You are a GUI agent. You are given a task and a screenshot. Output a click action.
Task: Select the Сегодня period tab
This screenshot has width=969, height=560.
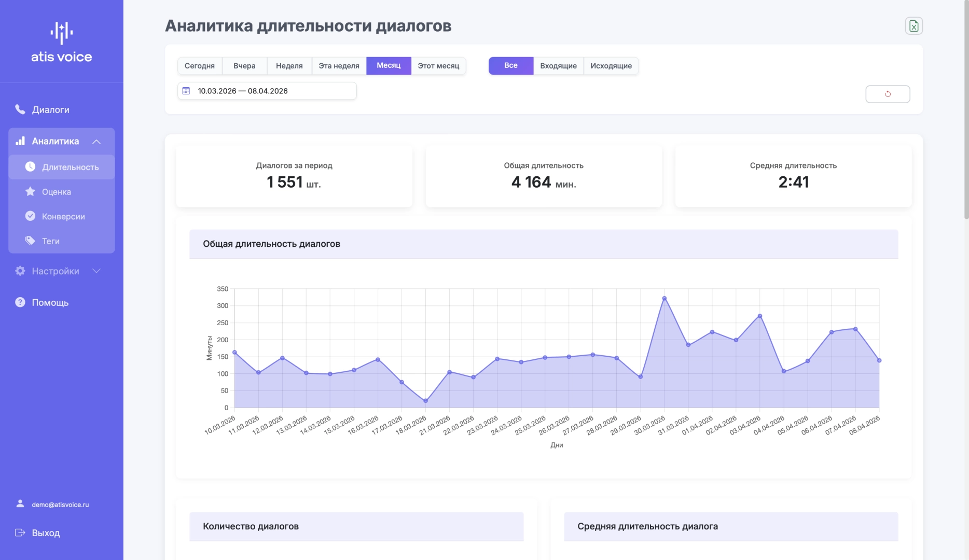[200, 66]
